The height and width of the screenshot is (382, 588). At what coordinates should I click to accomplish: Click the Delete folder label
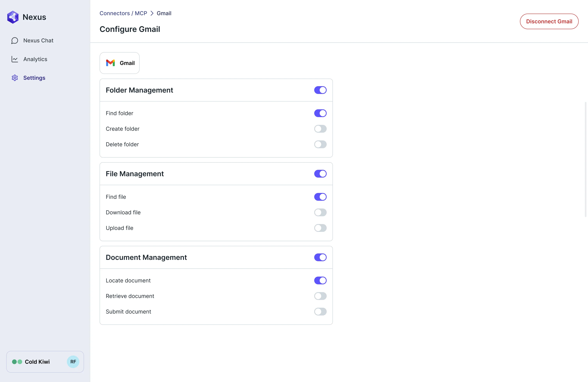click(122, 144)
